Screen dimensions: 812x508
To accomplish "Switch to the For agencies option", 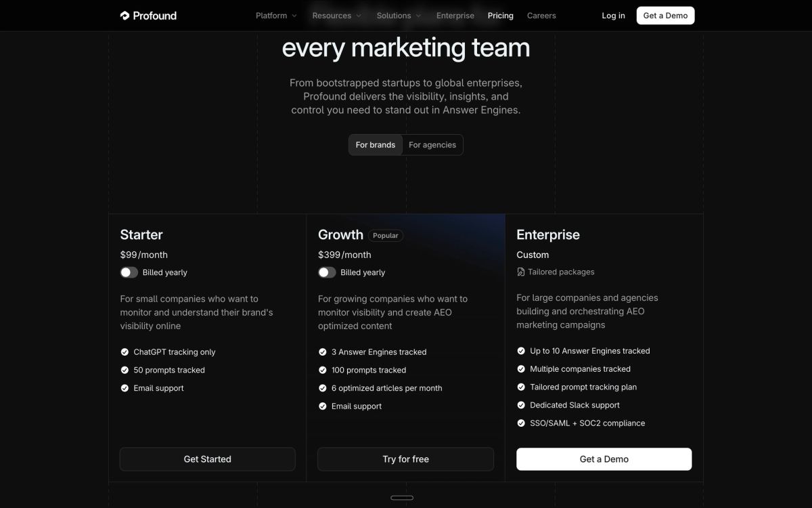I will (x=432, y=145).
